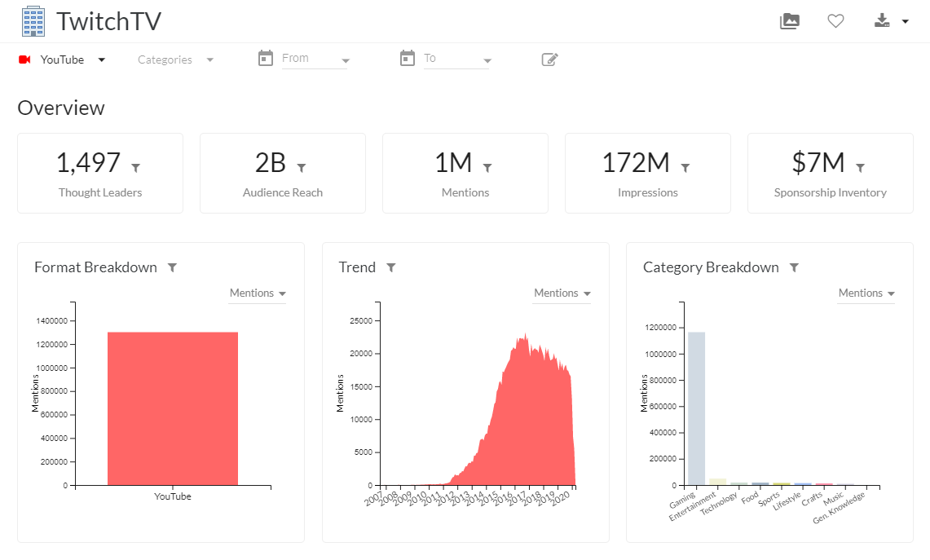The image size is (930, 560).
Task: Filter the Impressions metric
Action: tap(685, 168)
